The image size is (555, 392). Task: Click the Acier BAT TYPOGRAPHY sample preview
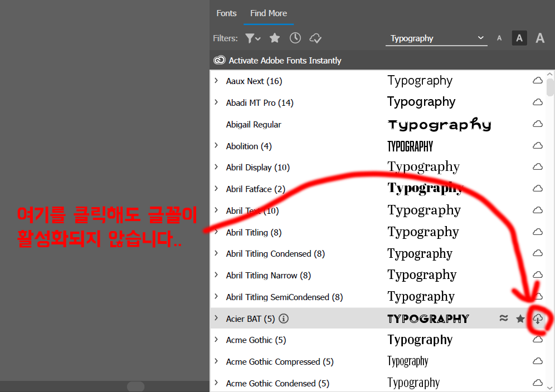coord(428,318)
